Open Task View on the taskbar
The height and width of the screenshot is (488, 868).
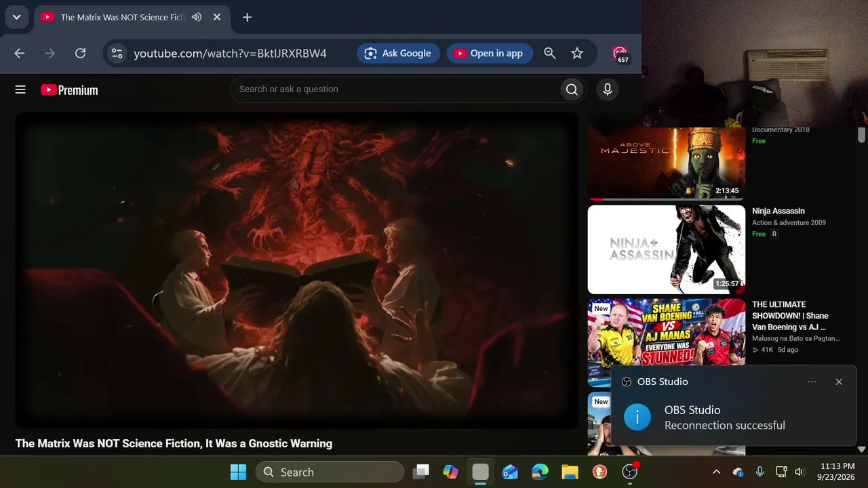tap(422, 472)
